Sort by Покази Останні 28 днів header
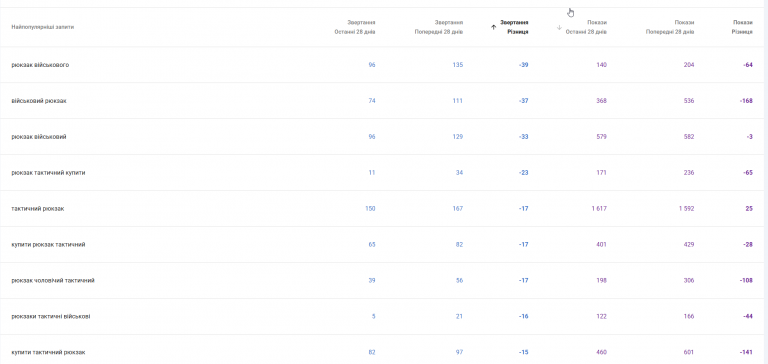The width and height of the screenshot is (768, 364). click(x=586, y=27)
